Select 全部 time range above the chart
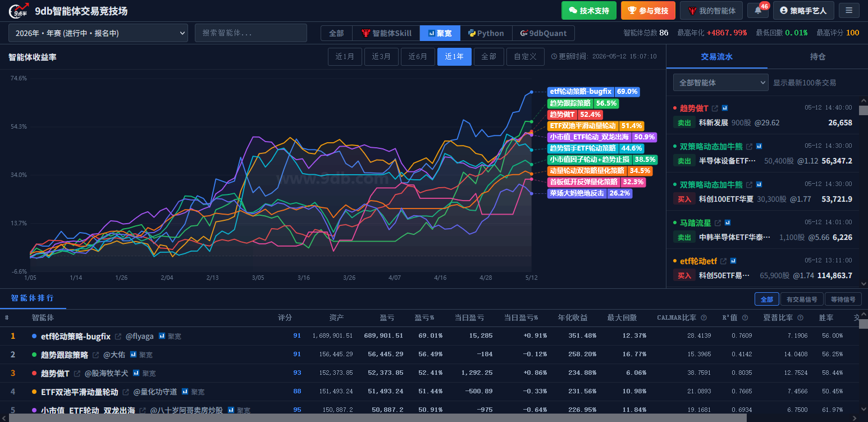 [x=489, y=57]
